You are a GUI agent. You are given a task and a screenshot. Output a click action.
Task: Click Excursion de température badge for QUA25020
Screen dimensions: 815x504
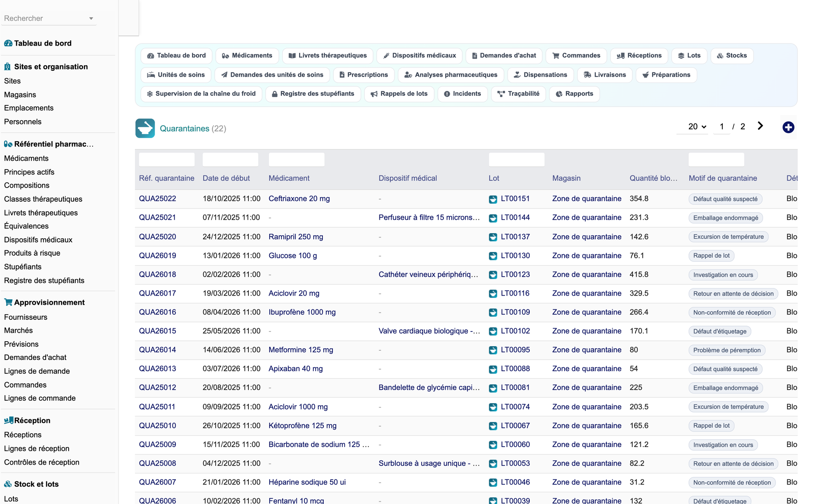728,237
